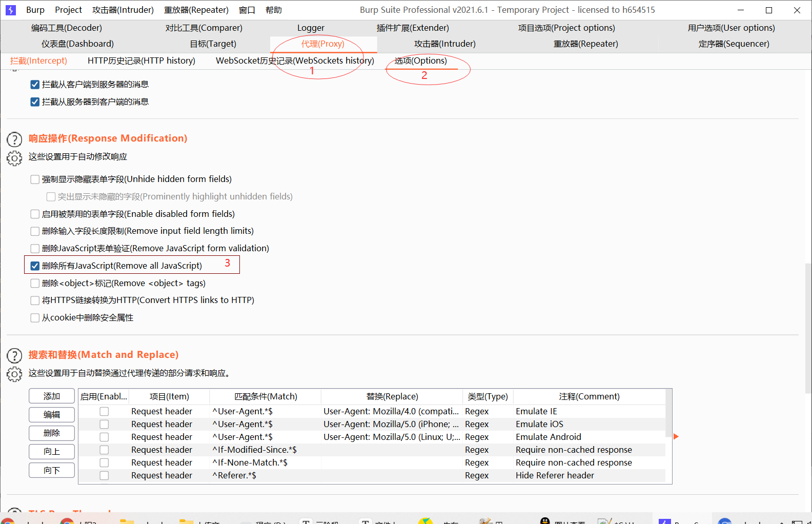Click 编辑 to edit selected rule
This screenshot has height=524, width=812.
coord(52,415)
